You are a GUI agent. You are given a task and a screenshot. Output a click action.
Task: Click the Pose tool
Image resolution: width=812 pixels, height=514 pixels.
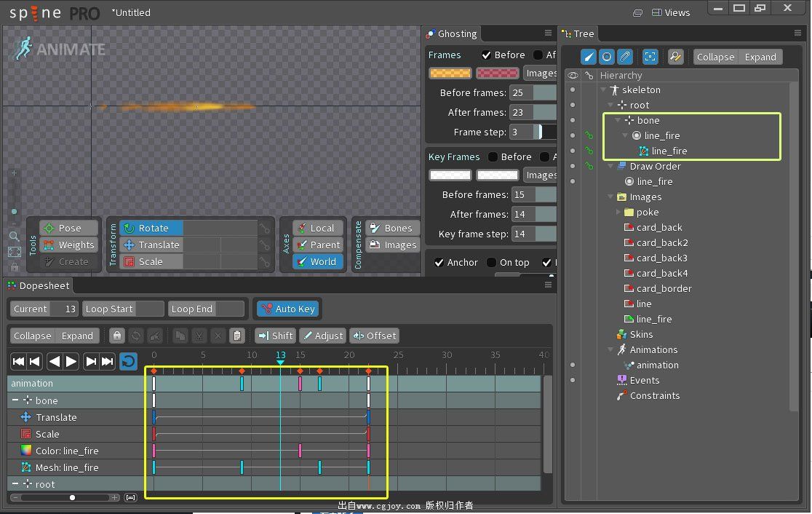tap(69, 228)
